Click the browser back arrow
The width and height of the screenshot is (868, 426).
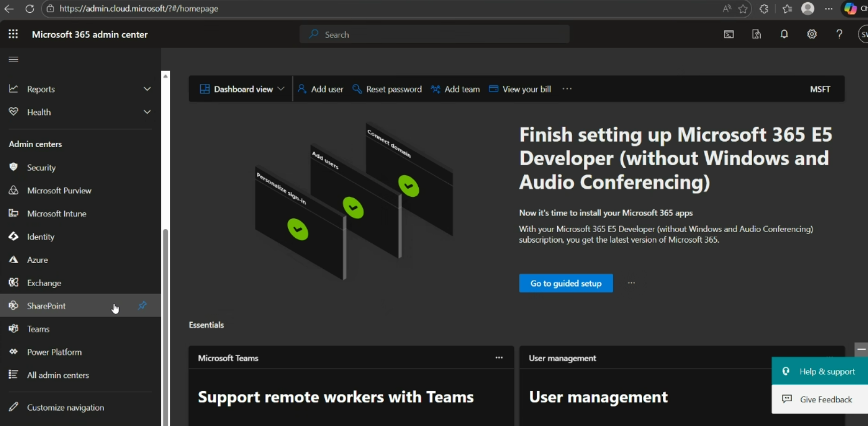[x=9, y=9]
